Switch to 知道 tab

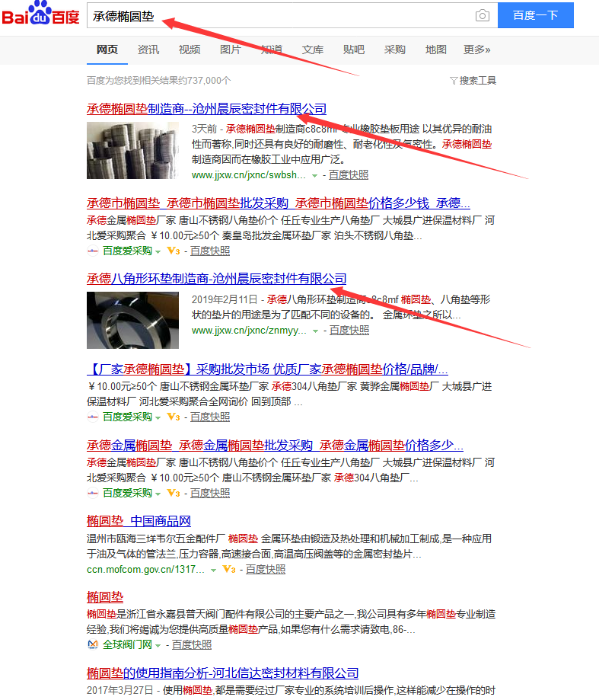pos(272,50)
